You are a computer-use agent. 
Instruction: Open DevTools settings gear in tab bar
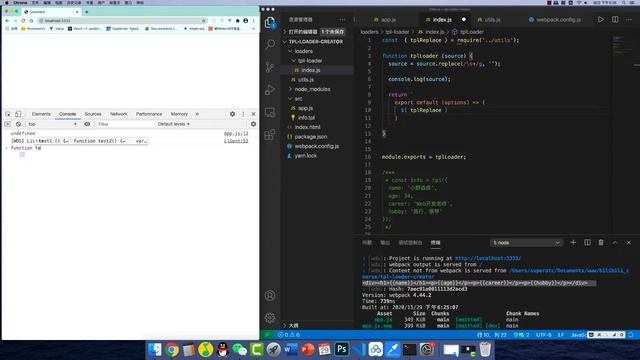232,114
